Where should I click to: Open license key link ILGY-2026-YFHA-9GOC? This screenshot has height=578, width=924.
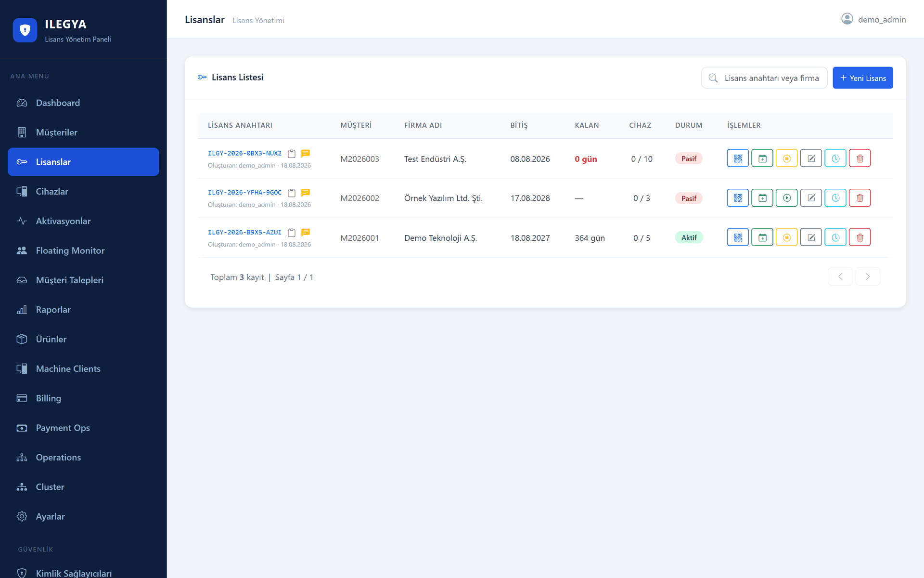244,193
